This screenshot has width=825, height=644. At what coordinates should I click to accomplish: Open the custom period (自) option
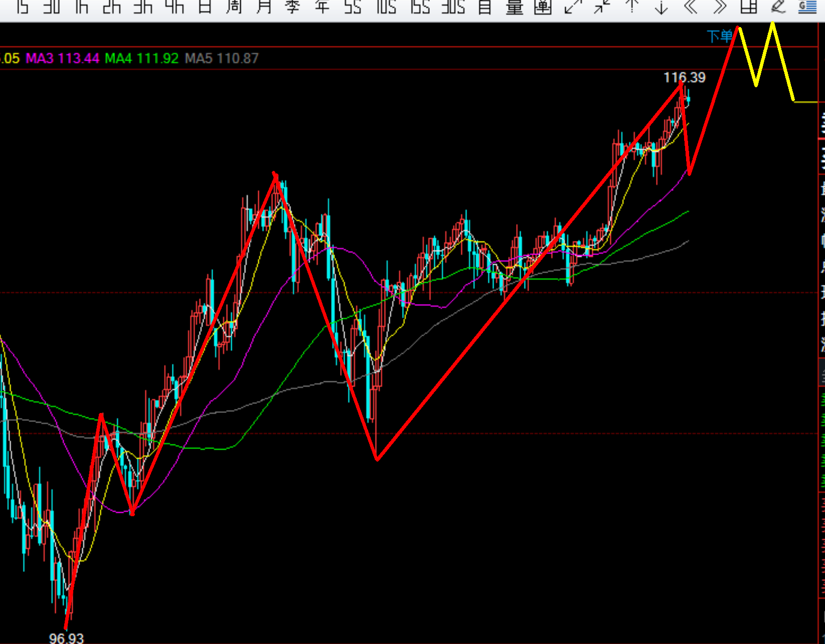click(485, 7)
